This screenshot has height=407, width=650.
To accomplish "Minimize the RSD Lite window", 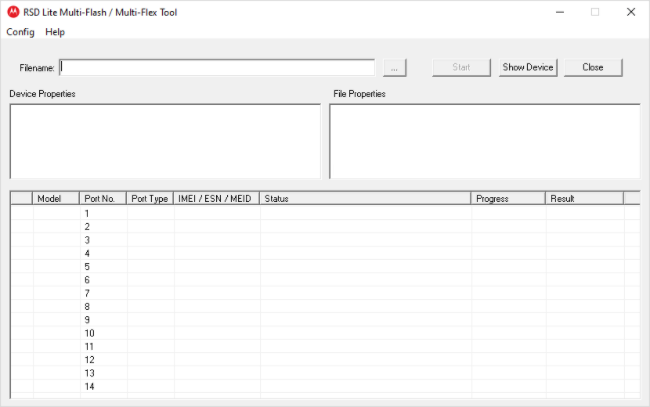I will click(560, 12).
